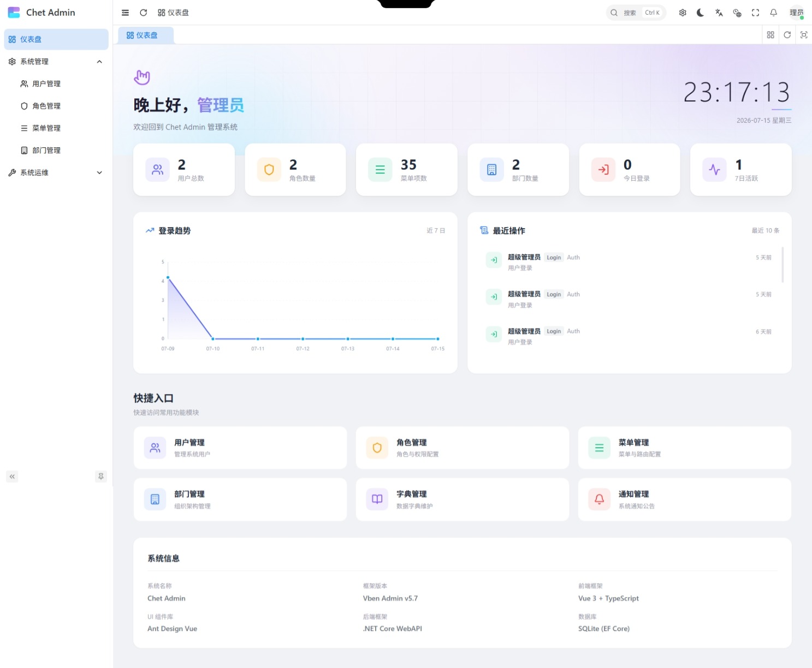Click the 最近操作 list scrollbar
Image resolution: width=812 pixels, height=668 pixels.
[783, 265]
